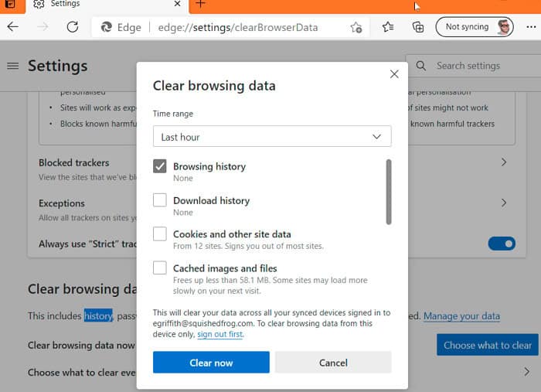
Task: Open the Time range Last hour dropdown
Action: (x=272, y=137)
